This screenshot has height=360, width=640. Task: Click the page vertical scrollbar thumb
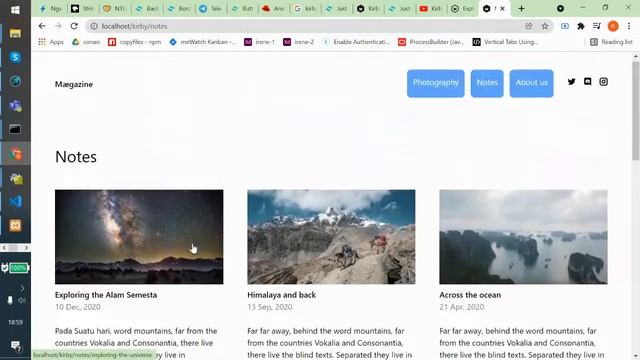636,110
